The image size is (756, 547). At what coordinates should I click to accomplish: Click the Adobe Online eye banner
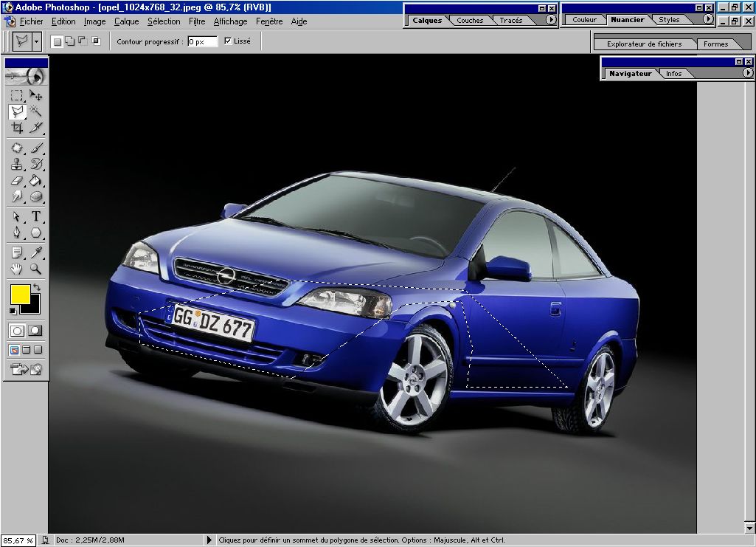pyautogui.click(x=26, y=76)
